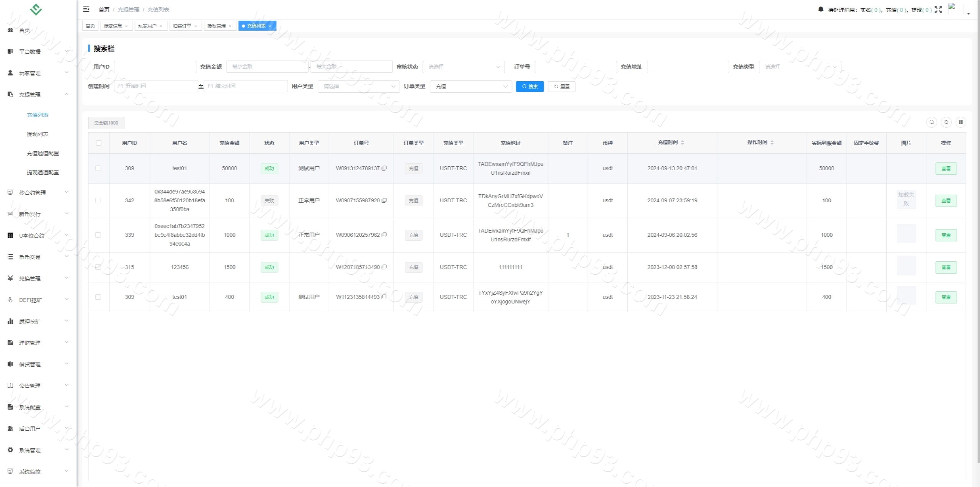Toggle fullscreen with the expand icon
Image resolution: width=980 pixels, height=487 pixels.
point(938,10)
